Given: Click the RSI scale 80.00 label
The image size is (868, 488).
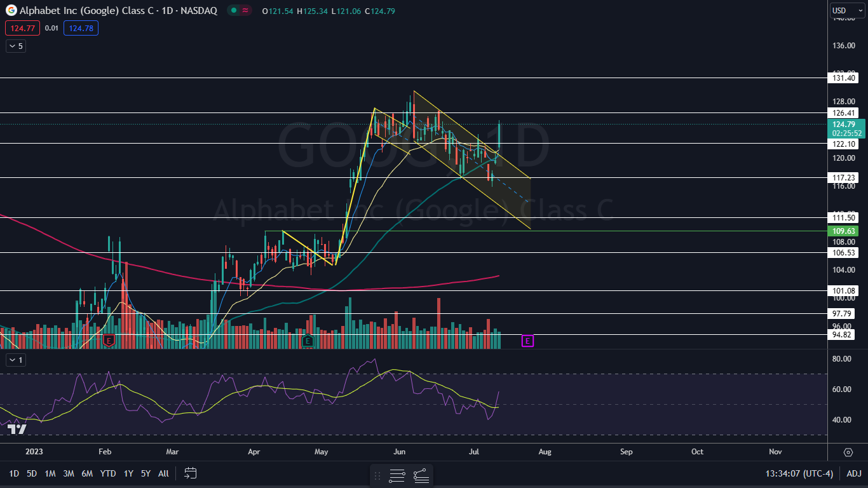Looking at the screenshot, I should tap(841, 358).
